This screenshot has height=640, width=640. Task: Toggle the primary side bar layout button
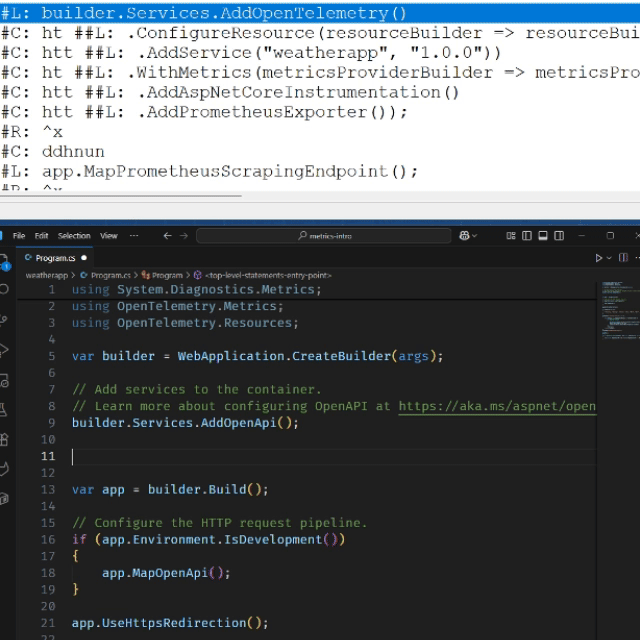(x=527, y=236)
